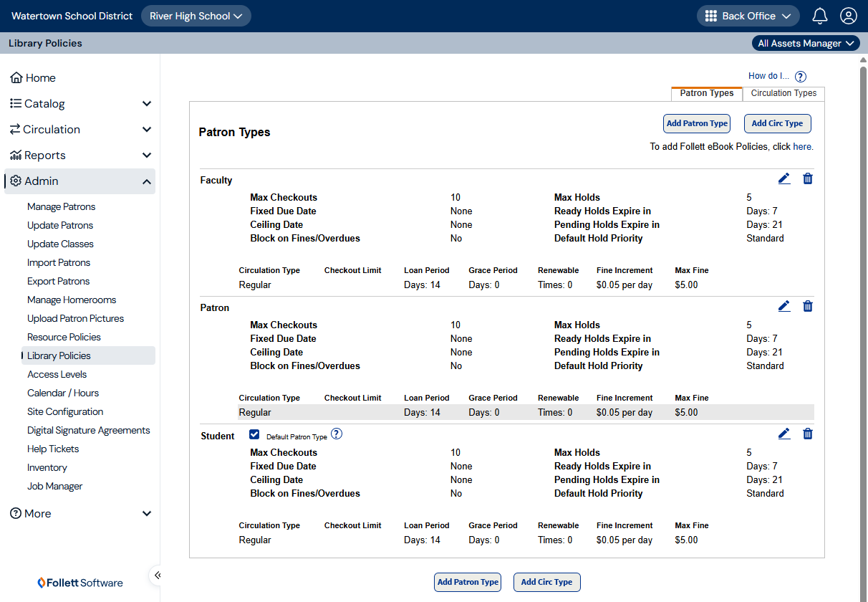Delete the Student patron type via trash icon

[x=808, y=434]
